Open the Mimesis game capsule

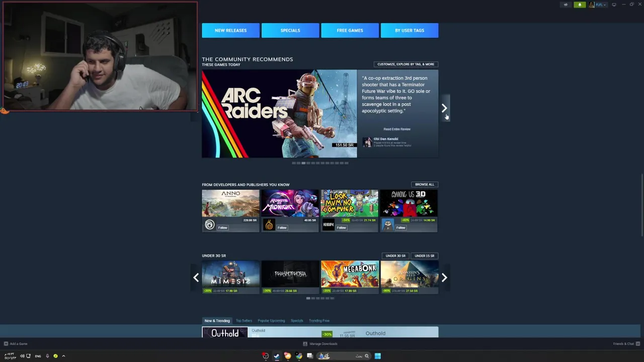(230, 277)
